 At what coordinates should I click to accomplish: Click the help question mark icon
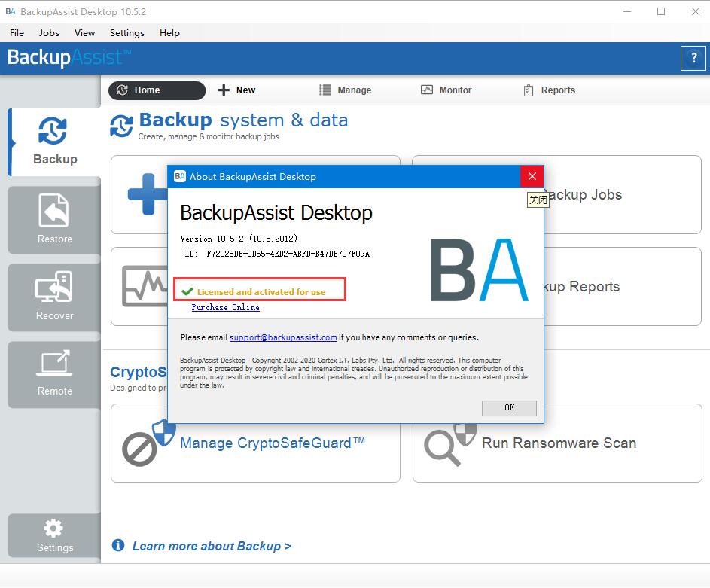pos(693,58)
